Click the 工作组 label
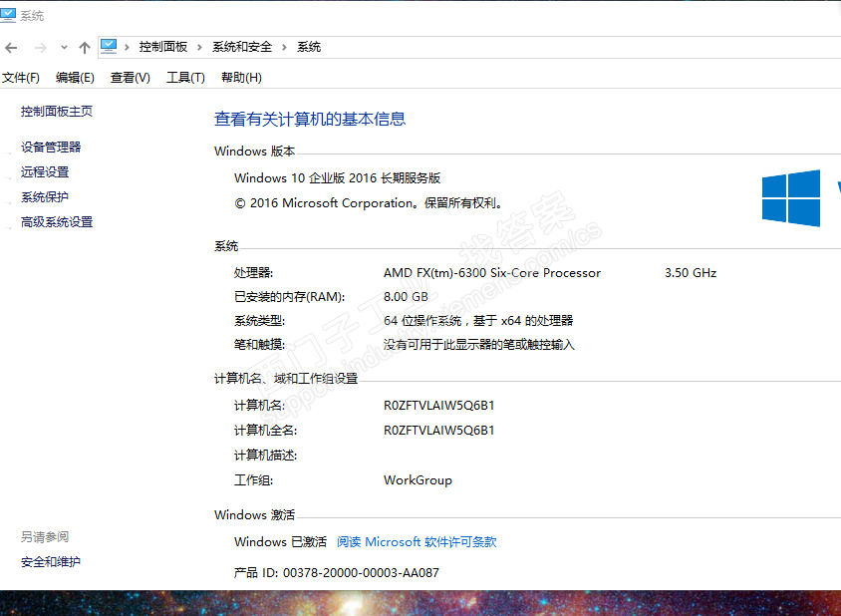 (254, 480)
